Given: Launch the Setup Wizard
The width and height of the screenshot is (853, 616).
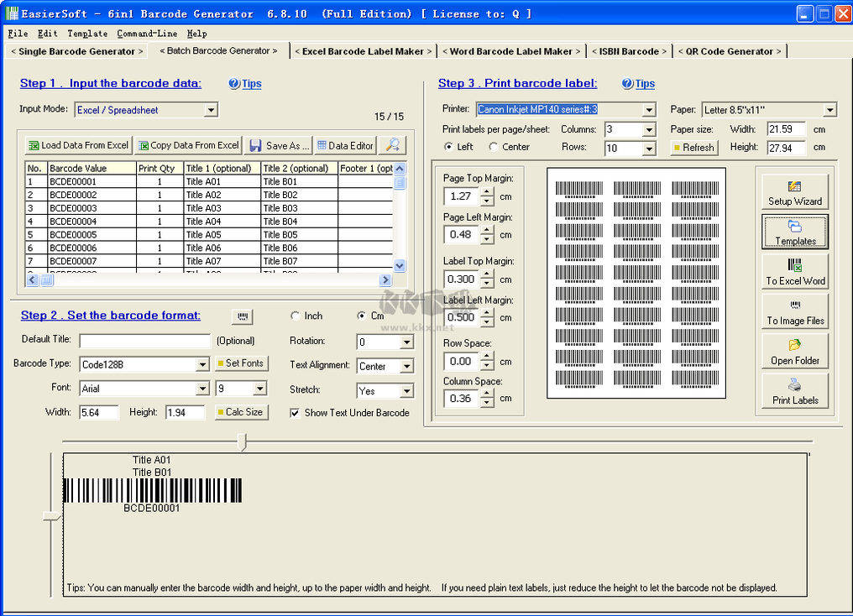Looking at the screenshot, I should pyautogui.click(x=794, y=192).
